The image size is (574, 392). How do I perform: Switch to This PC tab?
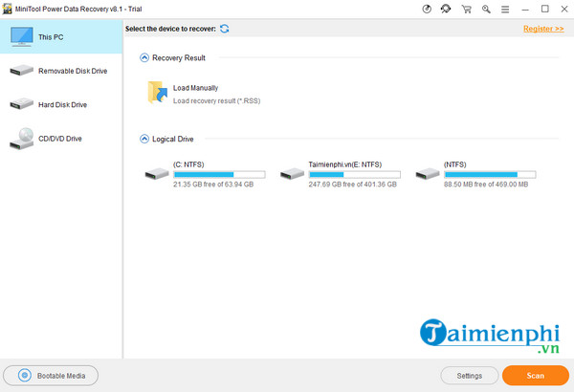tap(62, 37)
